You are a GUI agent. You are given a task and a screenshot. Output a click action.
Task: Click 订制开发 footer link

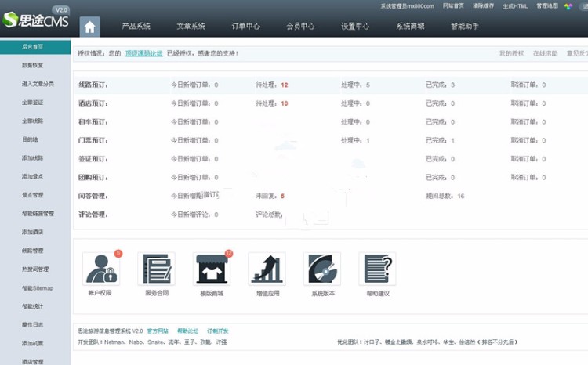click(218, 331)
